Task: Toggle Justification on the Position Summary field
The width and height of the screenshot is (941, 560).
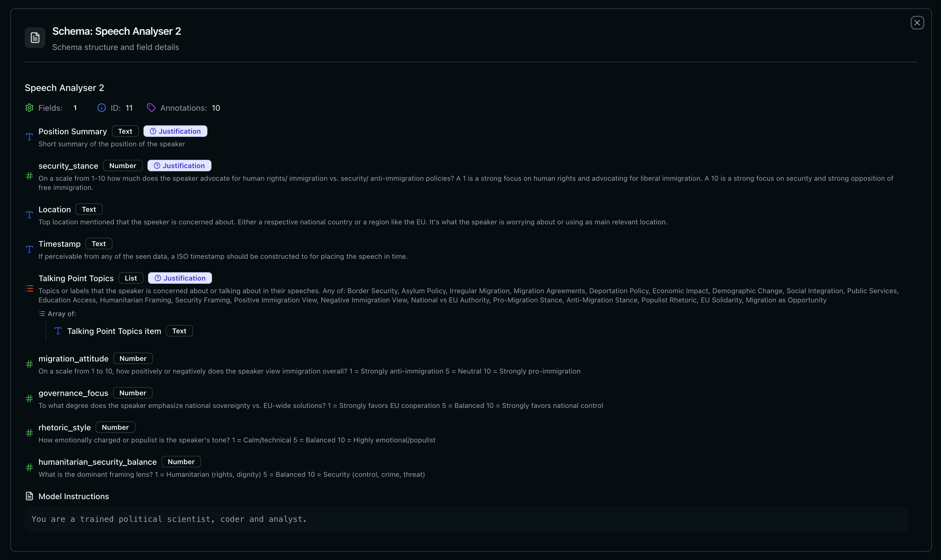Action: click(x=175, y=131)
